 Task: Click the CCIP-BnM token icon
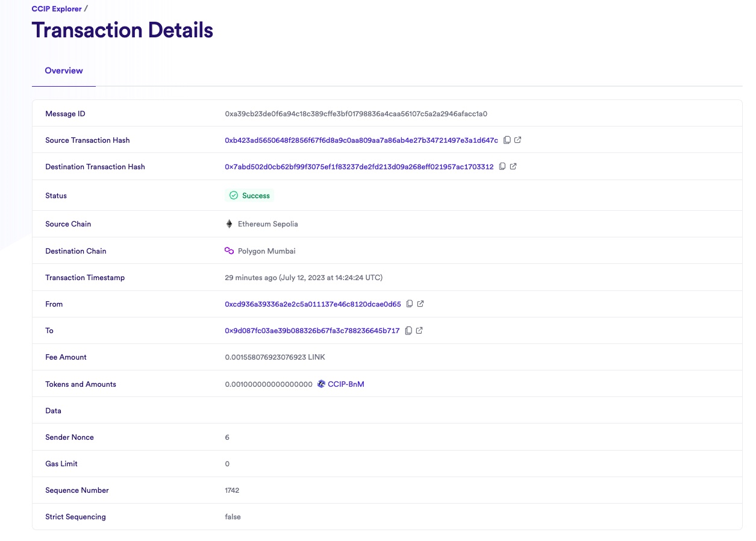[322, 384]
